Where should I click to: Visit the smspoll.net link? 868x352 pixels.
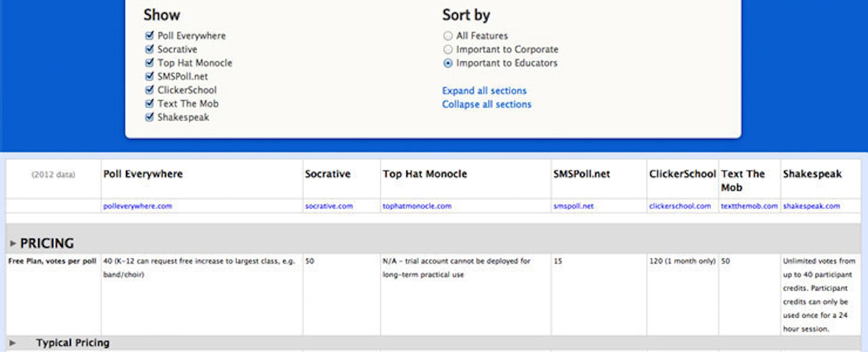coord(573,206)
